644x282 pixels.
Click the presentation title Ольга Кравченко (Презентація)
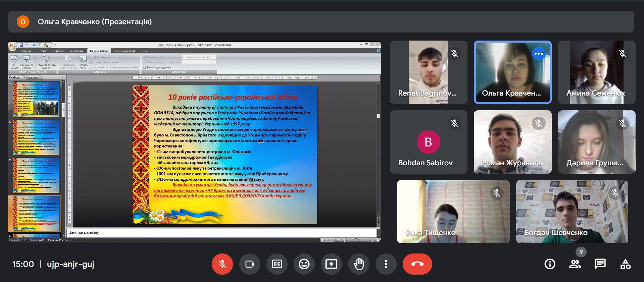[x=95, y=22]
